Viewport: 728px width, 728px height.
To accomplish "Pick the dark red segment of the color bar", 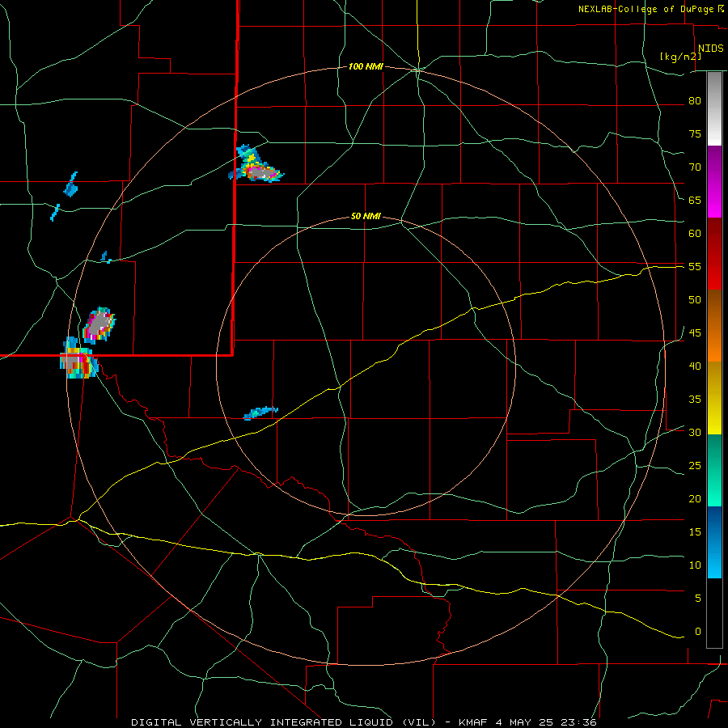I will coord(714,253).
